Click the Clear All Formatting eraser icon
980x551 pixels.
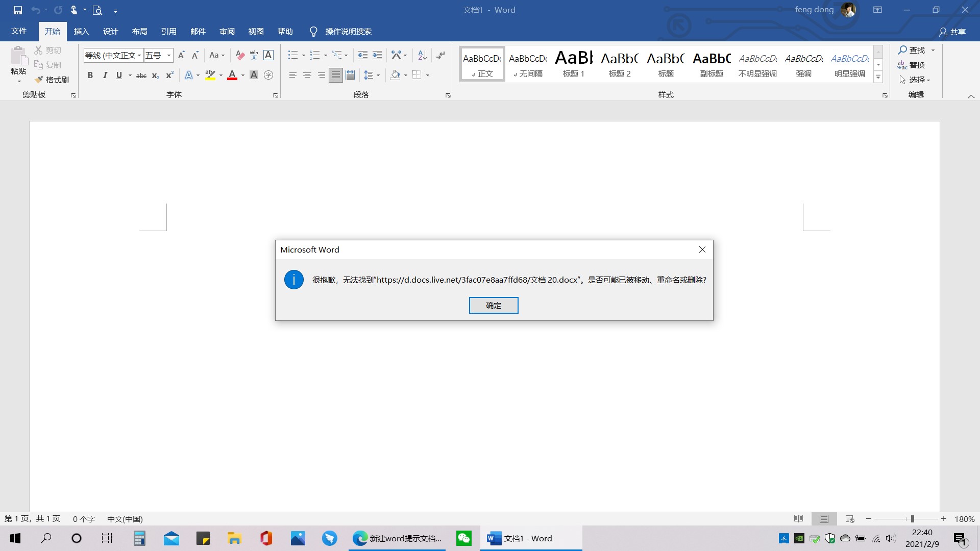[x=240, y=55]
